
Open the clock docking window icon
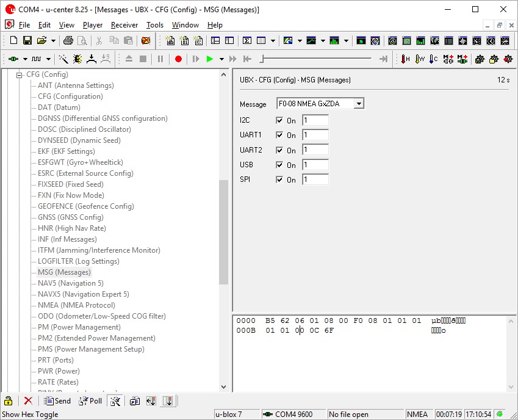click(x=491, y=41)
